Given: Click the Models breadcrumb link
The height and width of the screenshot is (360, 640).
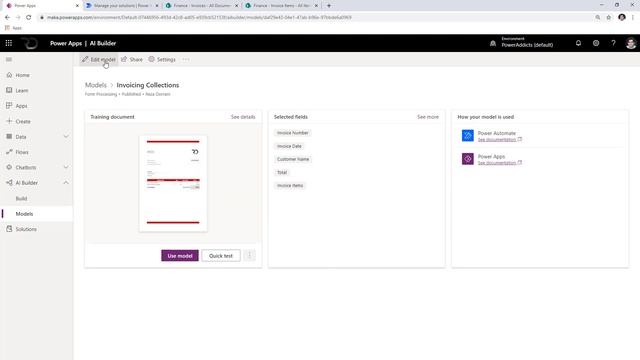Looking at the screenshot, I should (96, 85).
